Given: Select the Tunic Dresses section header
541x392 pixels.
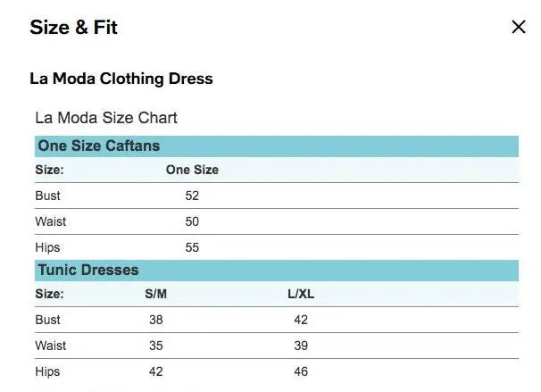Looking at the screenshot, I should coord(88,270).
